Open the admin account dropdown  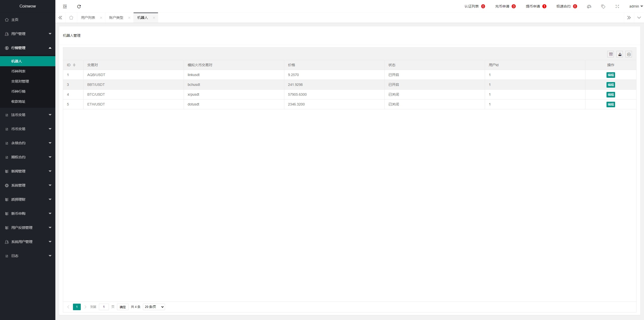pos(636,7)
